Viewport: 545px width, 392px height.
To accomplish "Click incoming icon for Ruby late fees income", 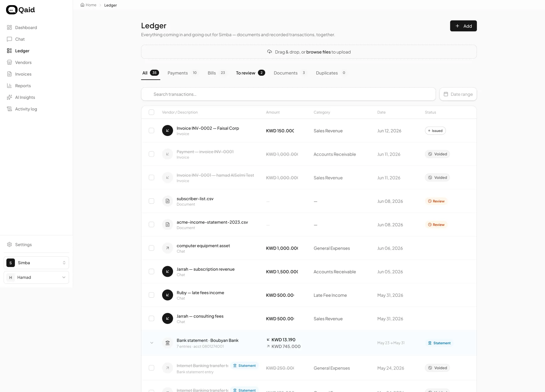I will click(168, 295).
